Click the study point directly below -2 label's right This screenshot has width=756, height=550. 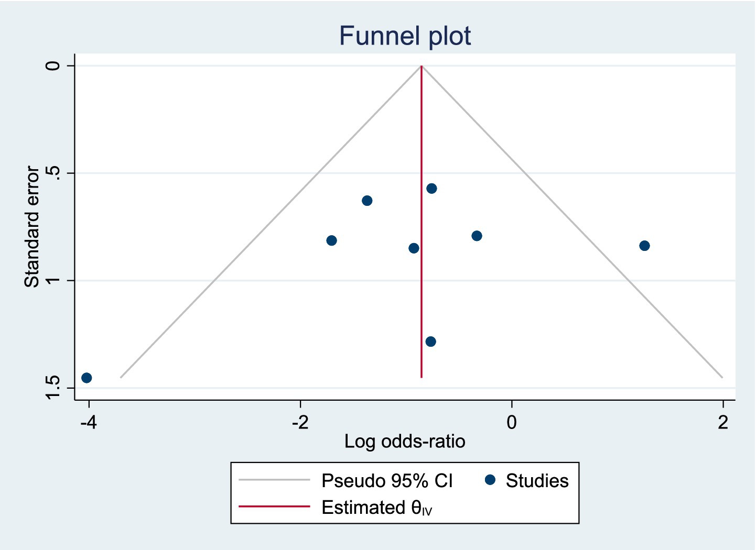[331, 240]
